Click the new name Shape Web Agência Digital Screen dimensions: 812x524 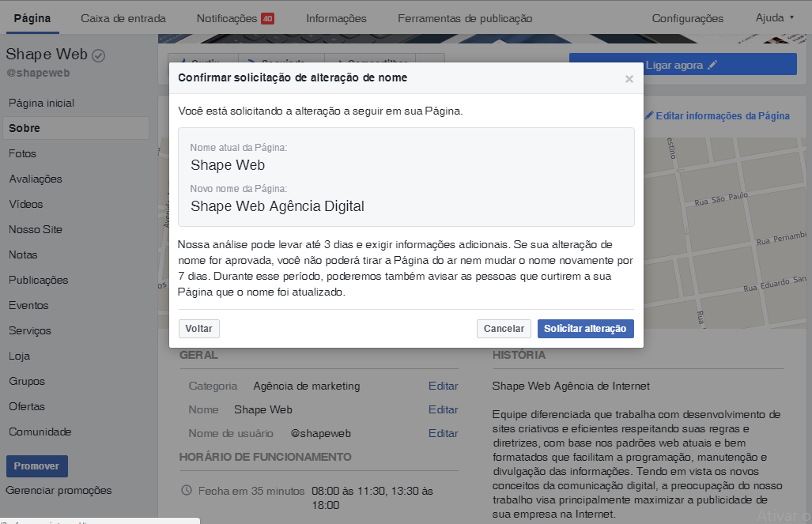click(277, 206)
